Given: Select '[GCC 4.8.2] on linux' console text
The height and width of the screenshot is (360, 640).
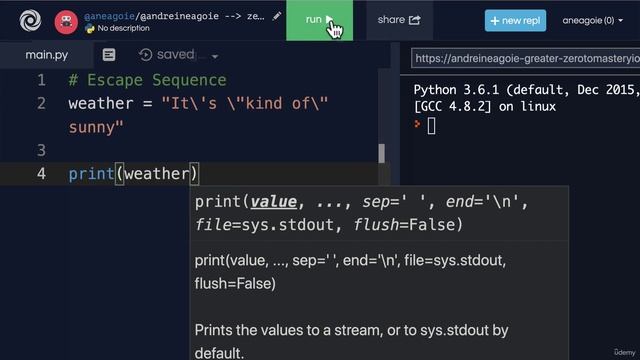Looking at the screenshot, I should [x=485, y=107].
